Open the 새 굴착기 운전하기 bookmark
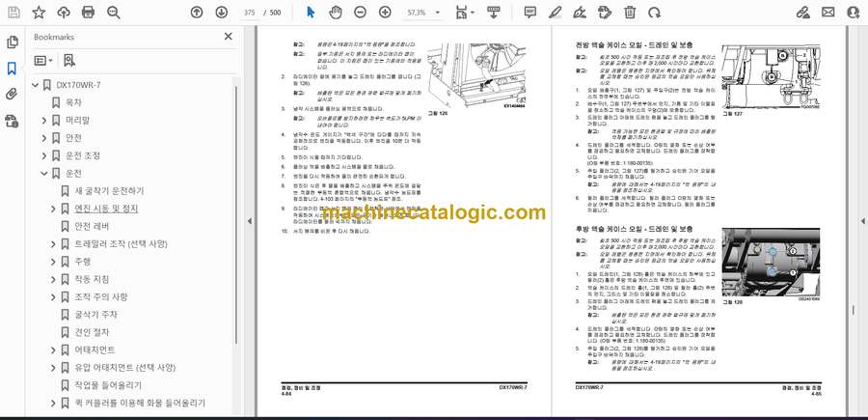 (x=109, y=191)
